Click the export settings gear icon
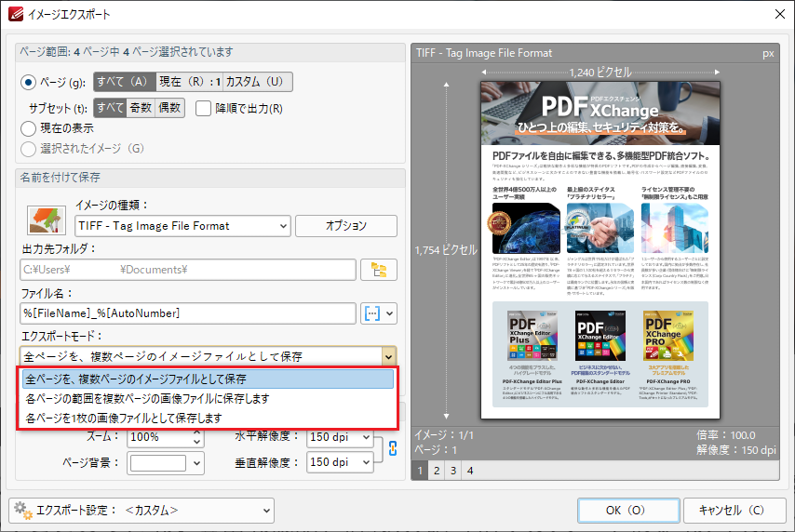 pos(23,511)
